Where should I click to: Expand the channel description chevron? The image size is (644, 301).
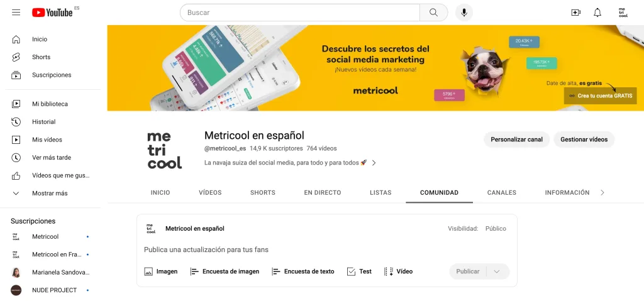[374, 163]
